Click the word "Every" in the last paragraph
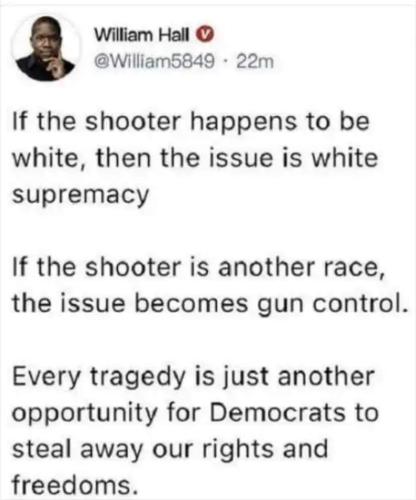Viewport: 416px width, 500px height. (x=47, y=378)
